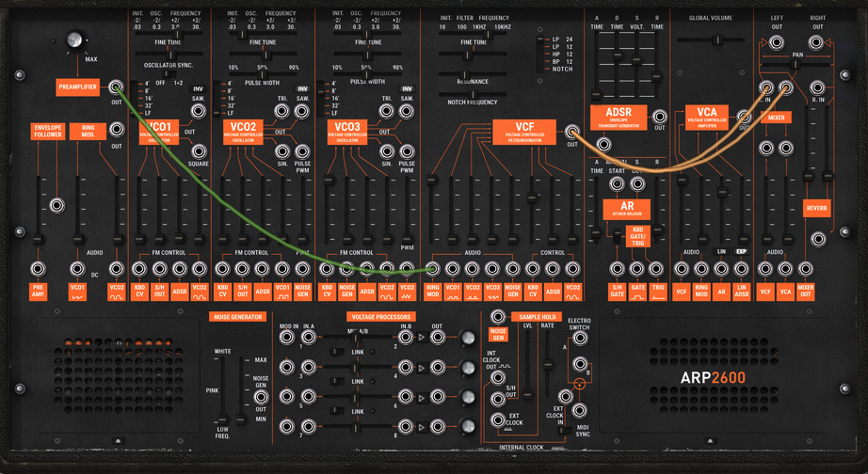This screenshot has width=868, height=474.
Task: Click the jack above the MIXER OUT label
Action: tap(805, 269)
